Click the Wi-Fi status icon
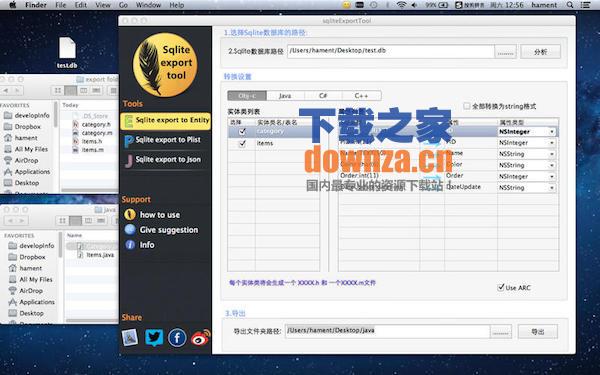600x375 pixels. coord(401,5)
